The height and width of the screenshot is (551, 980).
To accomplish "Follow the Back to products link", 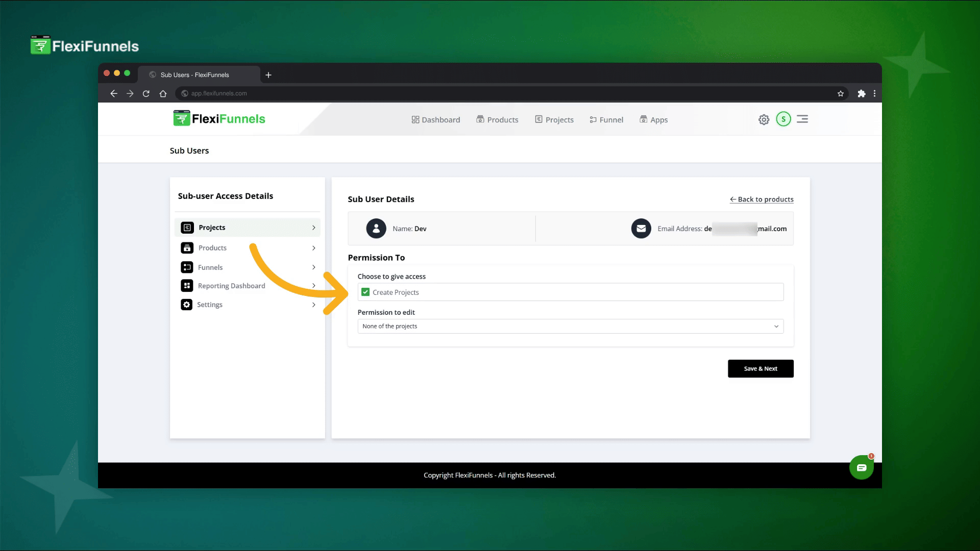I will point(762,199).
